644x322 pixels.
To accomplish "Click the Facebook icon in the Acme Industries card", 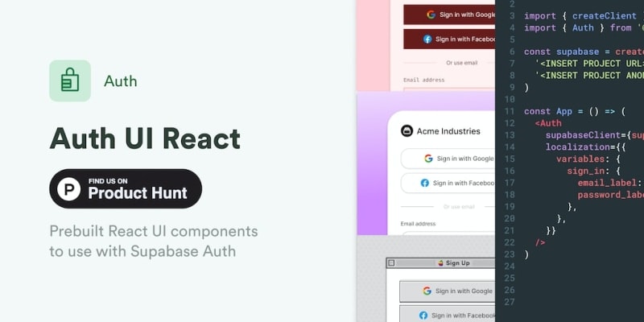I will click(425, 183).
